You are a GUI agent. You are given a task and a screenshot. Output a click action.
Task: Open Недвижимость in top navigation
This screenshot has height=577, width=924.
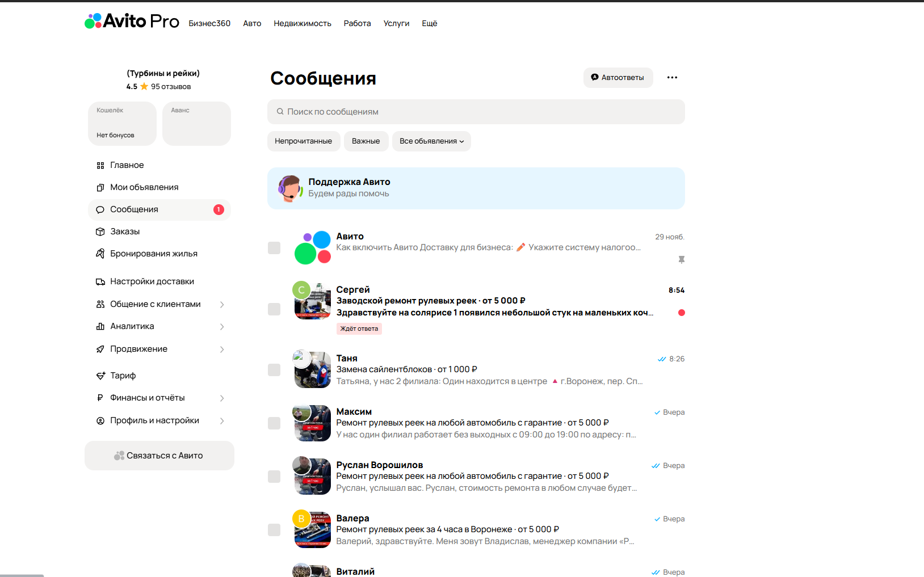(303, 23)
